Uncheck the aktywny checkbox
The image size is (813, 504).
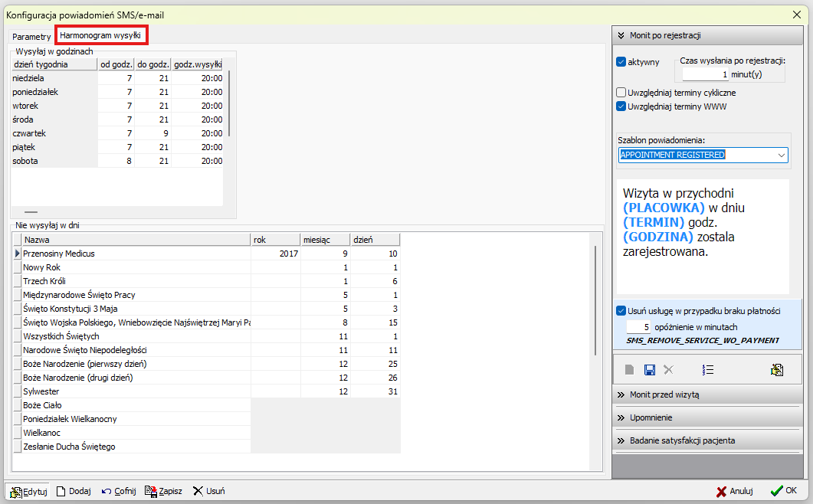[621, 62]
